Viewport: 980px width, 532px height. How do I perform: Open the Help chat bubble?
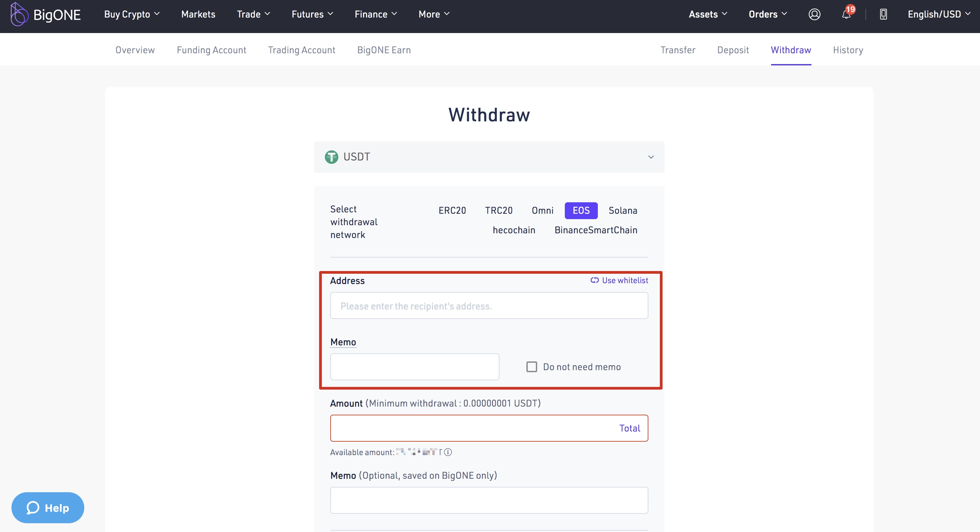48,508
